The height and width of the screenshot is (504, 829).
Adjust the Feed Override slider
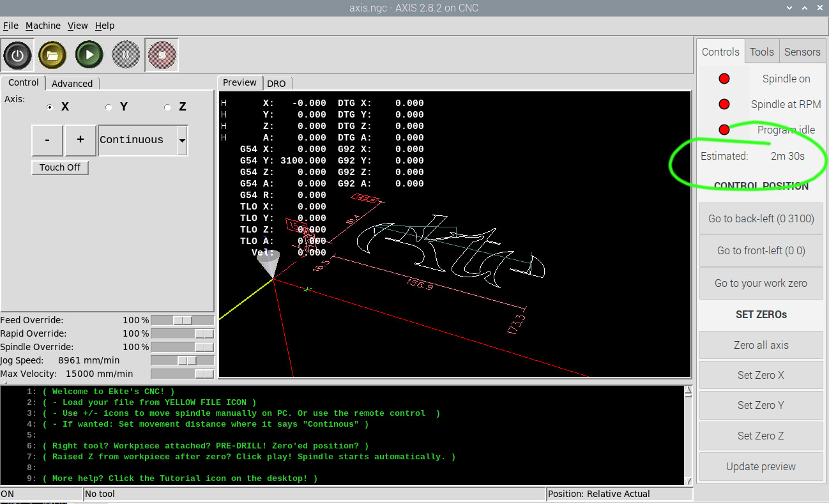tap(183, 320)
